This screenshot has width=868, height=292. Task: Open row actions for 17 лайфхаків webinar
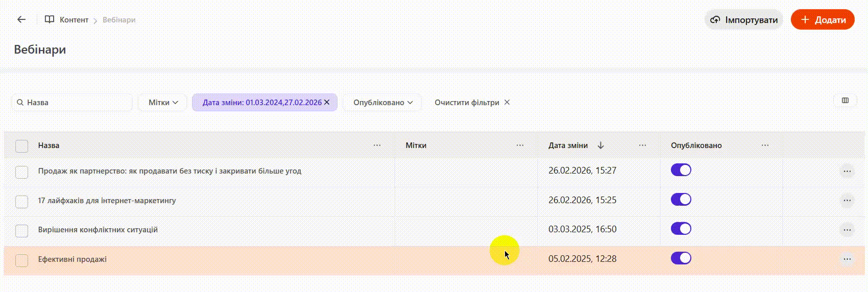tap(847, 200)
